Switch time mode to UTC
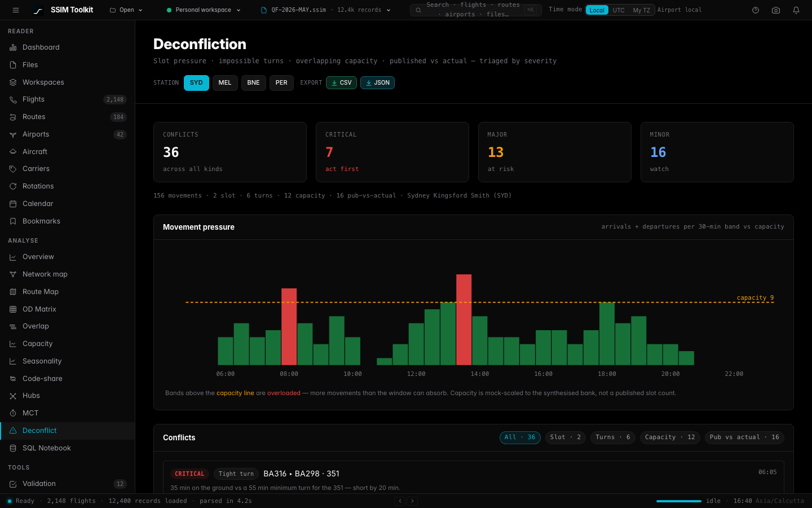The width and height of the screenshot is (812, 508). click(619, 10)
